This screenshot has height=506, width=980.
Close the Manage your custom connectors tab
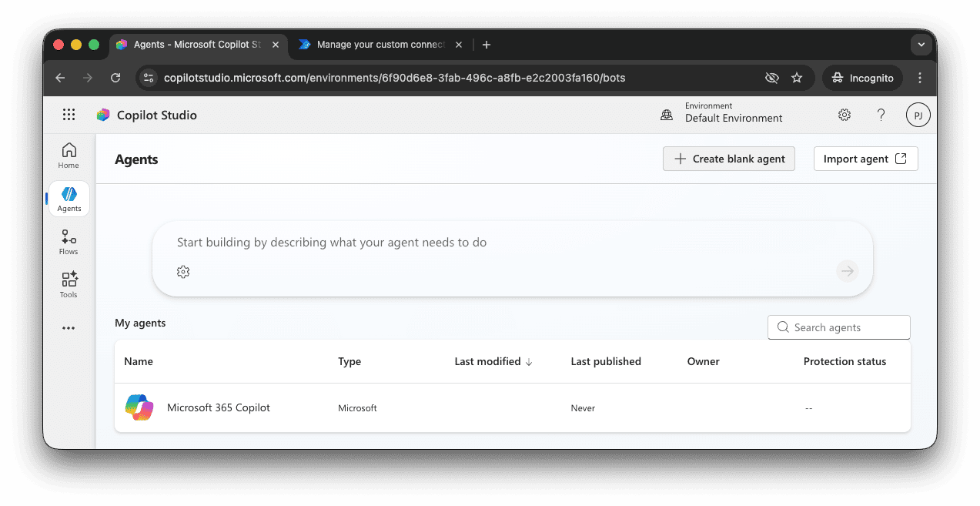[459, 45]
